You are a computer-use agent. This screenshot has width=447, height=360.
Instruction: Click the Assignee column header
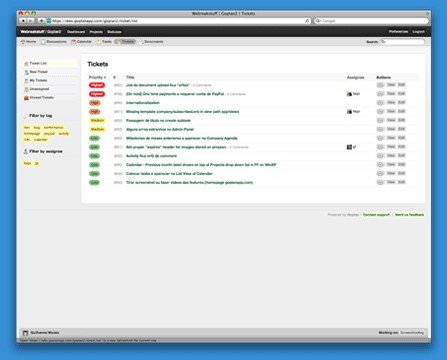(x=355, y=77)
